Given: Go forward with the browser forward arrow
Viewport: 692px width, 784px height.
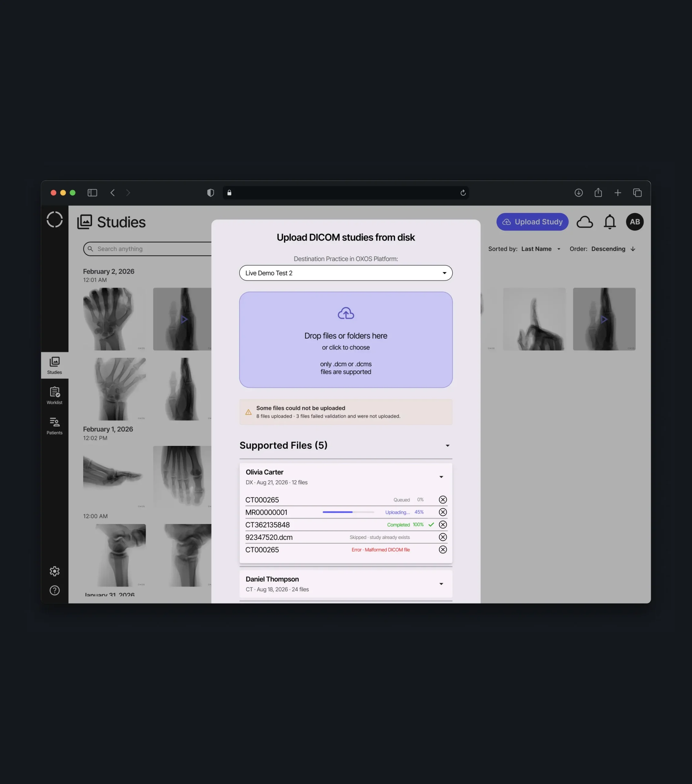Looking at the screenshot, I should (128, 193).
